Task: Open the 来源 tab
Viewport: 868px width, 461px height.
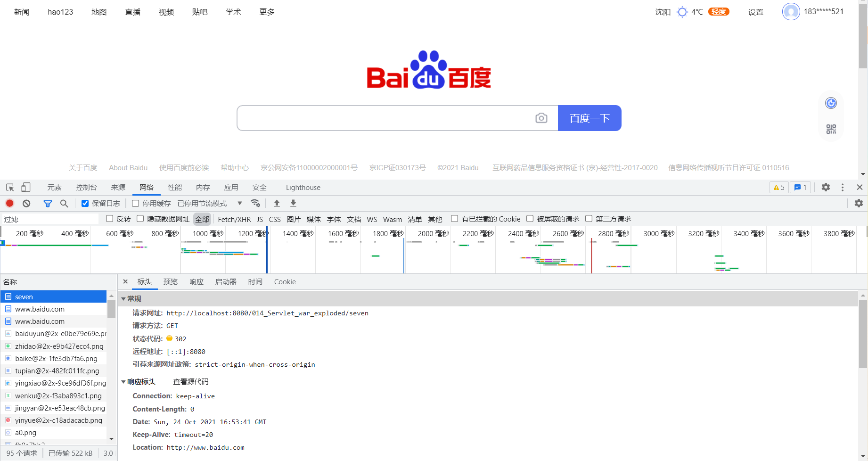Action: [118, 187]
